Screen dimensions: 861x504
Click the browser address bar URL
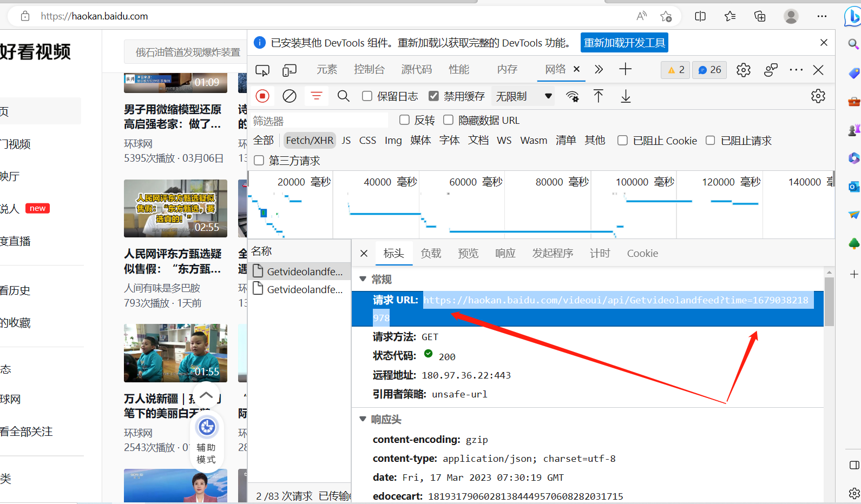click(x=94, y=16)
